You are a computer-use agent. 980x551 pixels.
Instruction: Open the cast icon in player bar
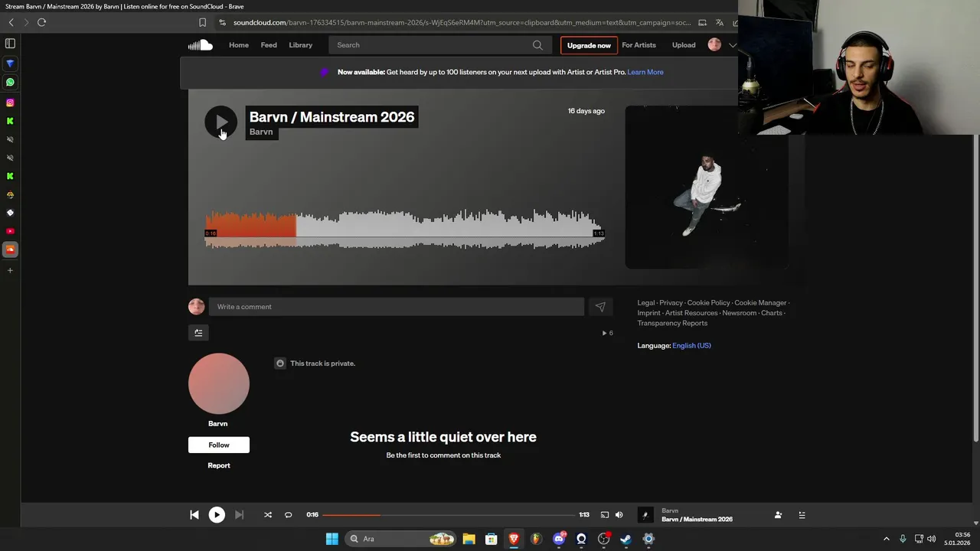coord(604,515)
